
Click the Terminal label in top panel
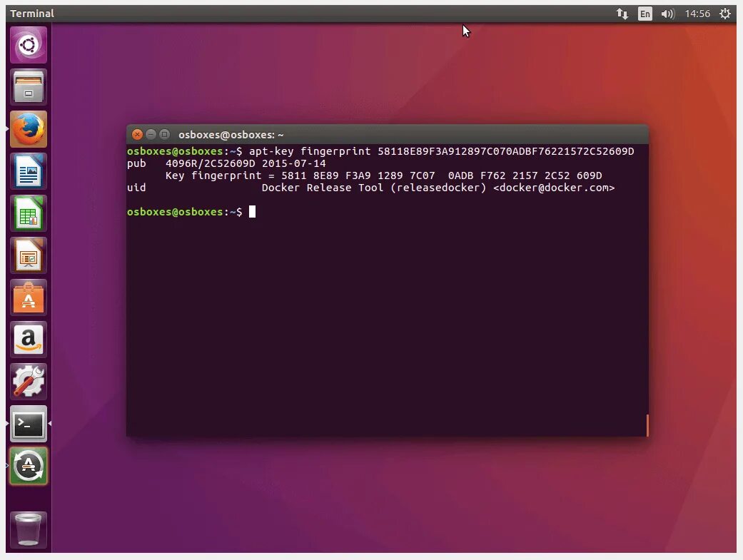[x=32, y=14]
